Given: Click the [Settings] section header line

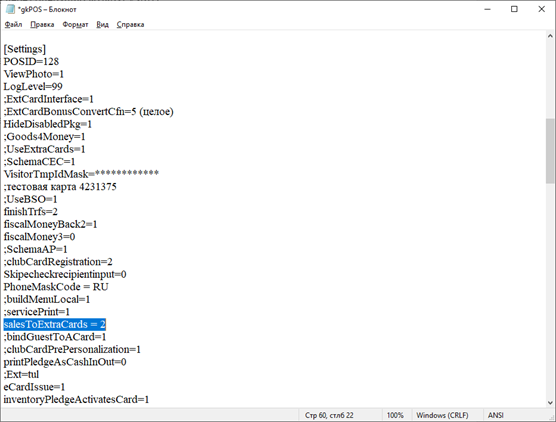Looking at the screenshot, I should coord(24,49).
